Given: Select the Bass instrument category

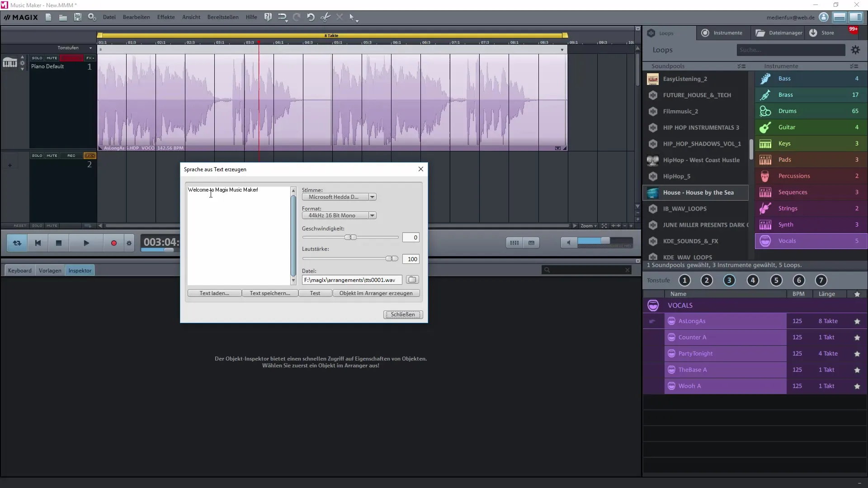Looking at the screenshot, I should point(811,79).
